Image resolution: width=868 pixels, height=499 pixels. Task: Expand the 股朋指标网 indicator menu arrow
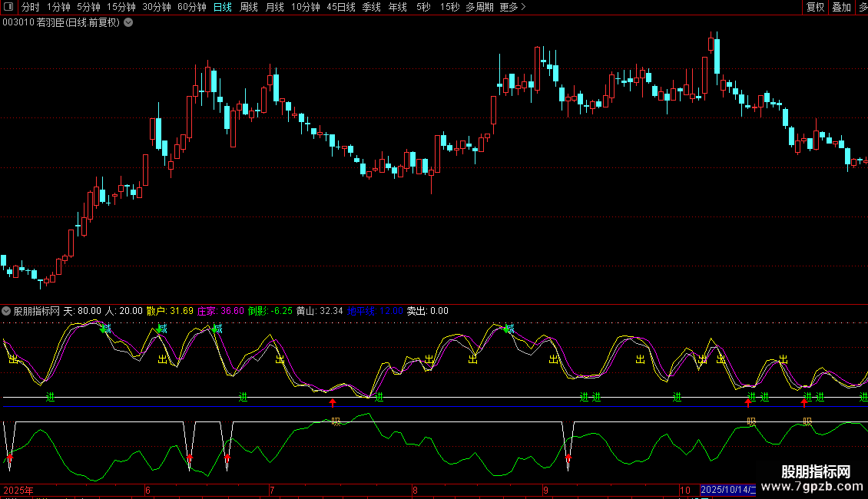(7, 311)
